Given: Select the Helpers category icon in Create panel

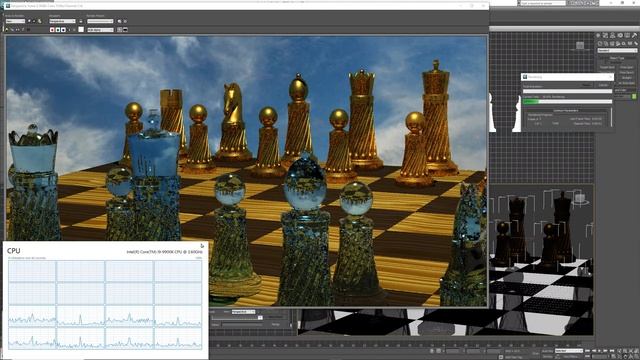Looking at the screenshot, I should pos(623,44).
